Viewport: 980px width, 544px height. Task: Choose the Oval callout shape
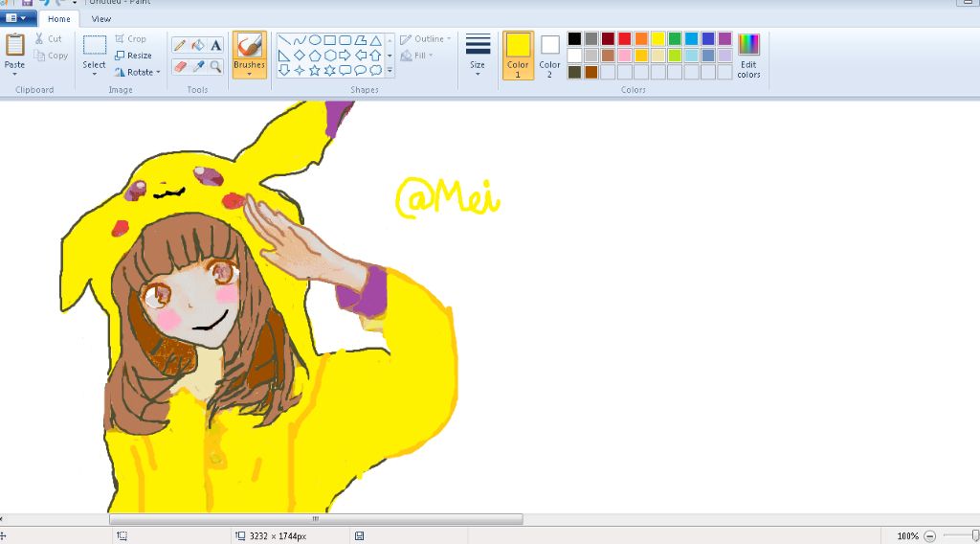click(x=361, y=70)
